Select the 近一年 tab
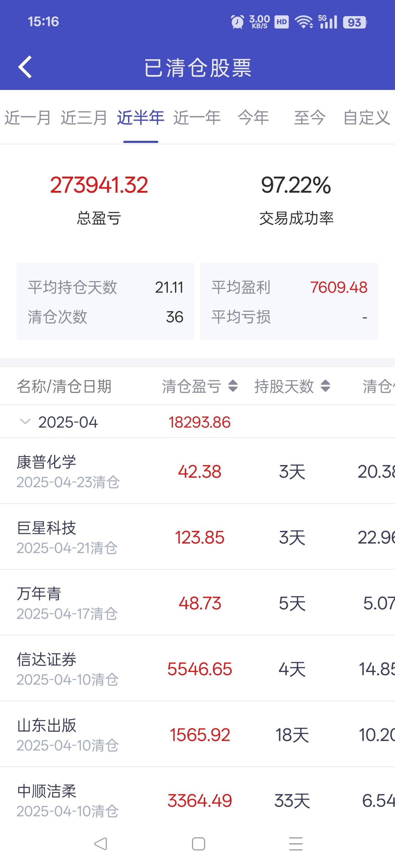This screenshot has width=395, height=868. coord(197,118)
